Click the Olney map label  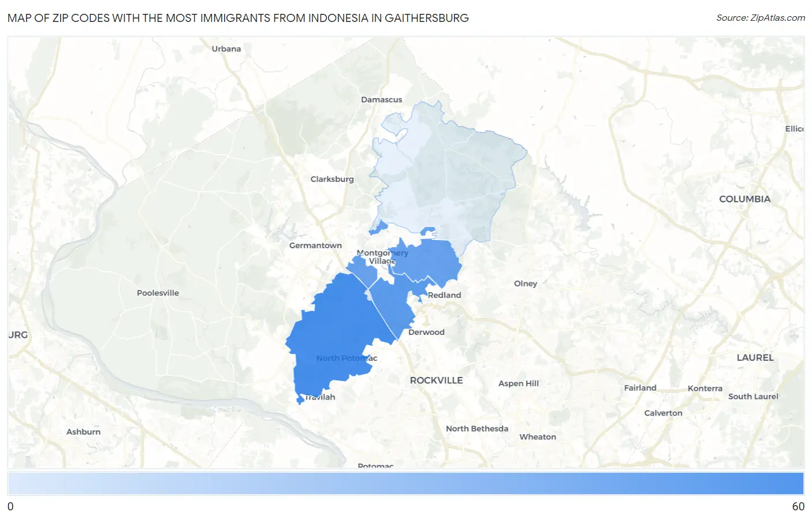(x=526, y=284)
